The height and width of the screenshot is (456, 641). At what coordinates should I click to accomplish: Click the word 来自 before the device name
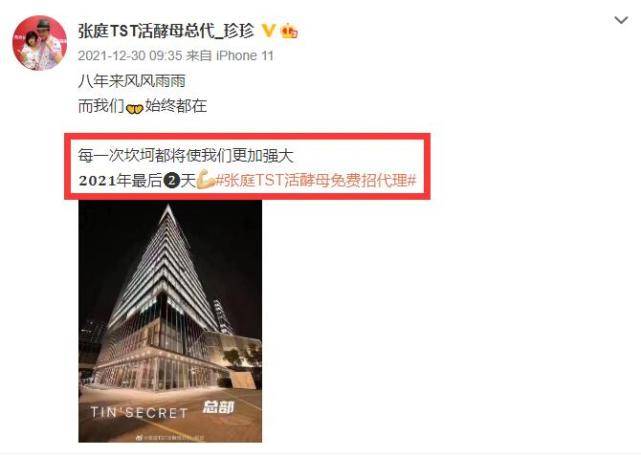click(x=199, y=56)
